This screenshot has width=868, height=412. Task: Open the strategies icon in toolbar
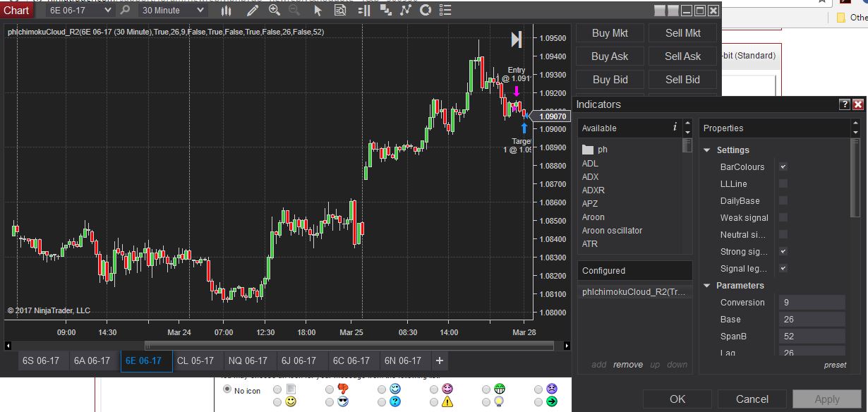point(405,11)
